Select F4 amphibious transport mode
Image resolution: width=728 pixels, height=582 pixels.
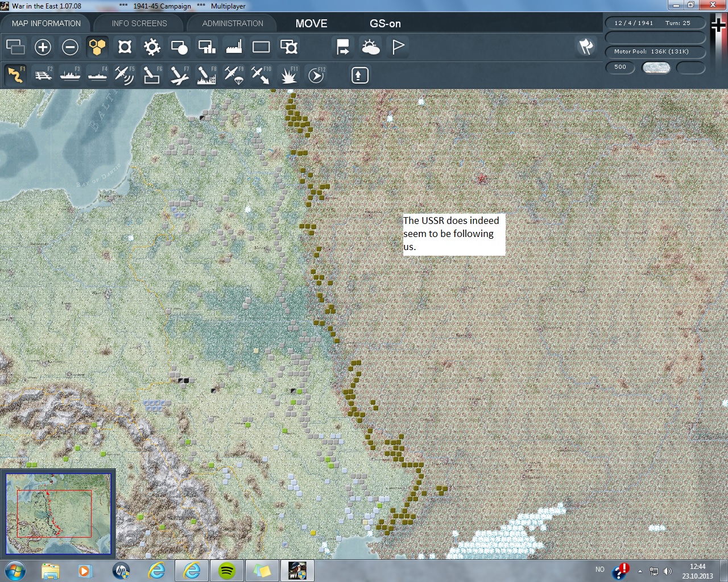(x=97, y=75)
